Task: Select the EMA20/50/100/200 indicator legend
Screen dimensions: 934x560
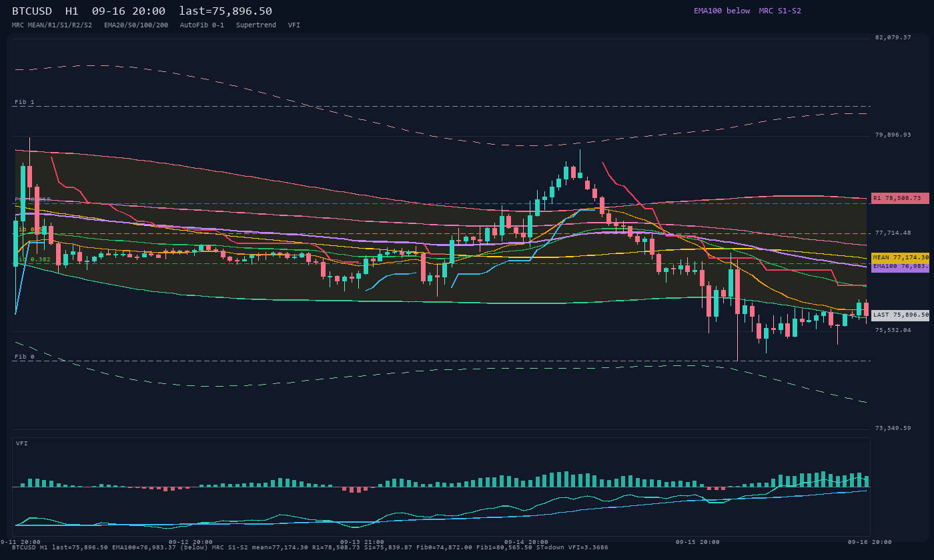Action: (136, 25)
